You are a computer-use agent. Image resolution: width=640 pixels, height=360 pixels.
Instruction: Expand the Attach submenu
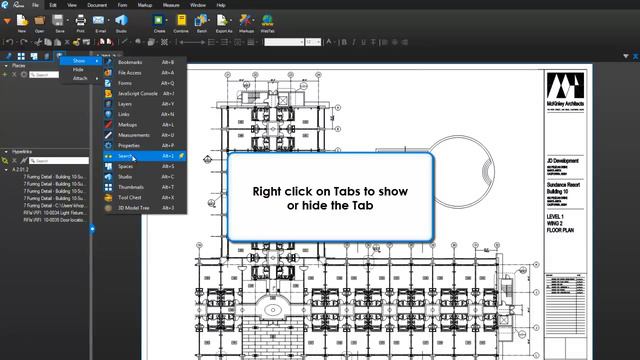(x=80, y=78)
